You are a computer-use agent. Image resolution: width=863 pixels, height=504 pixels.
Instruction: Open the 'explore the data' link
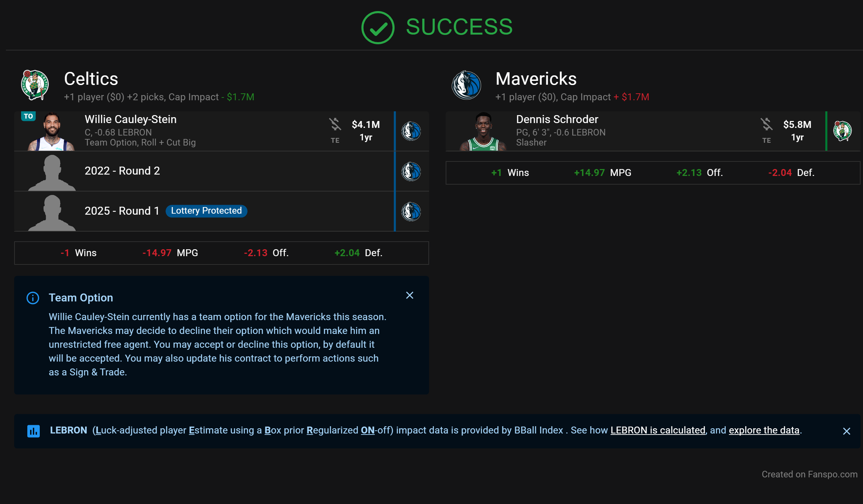[x=764, y=430]
